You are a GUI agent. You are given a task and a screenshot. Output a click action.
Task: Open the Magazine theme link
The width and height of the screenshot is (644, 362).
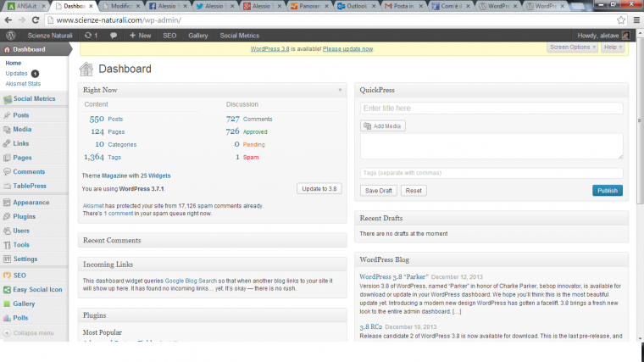[x=114, y=175]
